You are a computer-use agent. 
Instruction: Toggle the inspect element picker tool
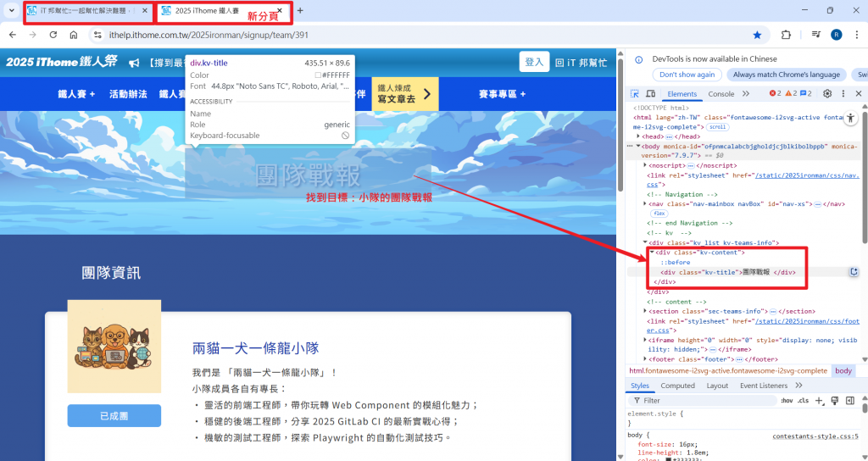click(635, 93)
